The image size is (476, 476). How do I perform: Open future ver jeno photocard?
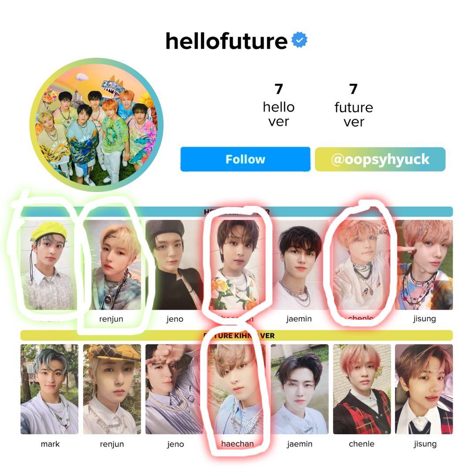tap(174, 389)
